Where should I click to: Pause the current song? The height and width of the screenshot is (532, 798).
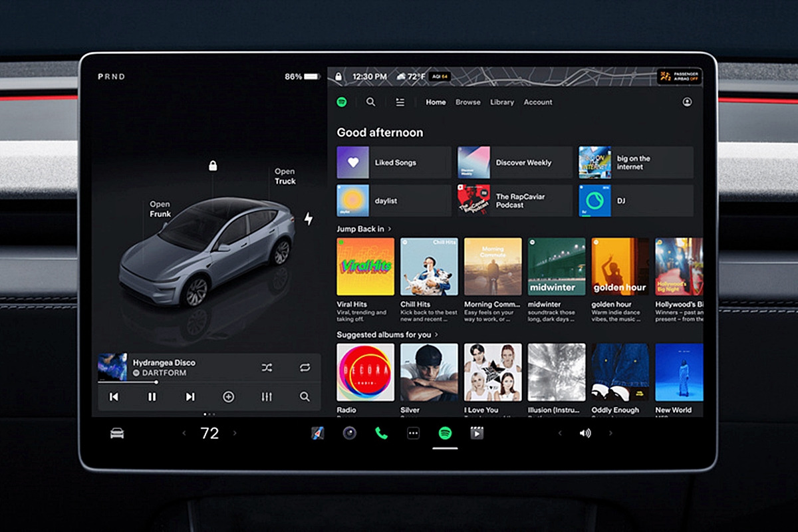tap(152, 397)
